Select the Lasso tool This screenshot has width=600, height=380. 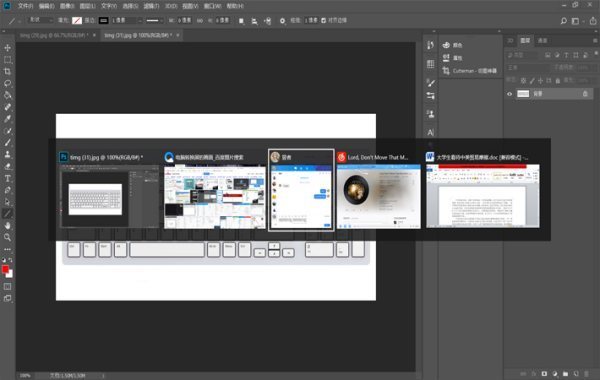tap(7, 83)
